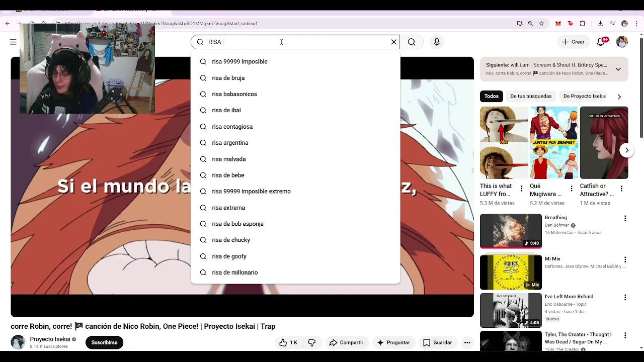The height and width of the screenshot is (362, 644).
Task: Open options menu for Mi Mix
Action: point(625,260)
